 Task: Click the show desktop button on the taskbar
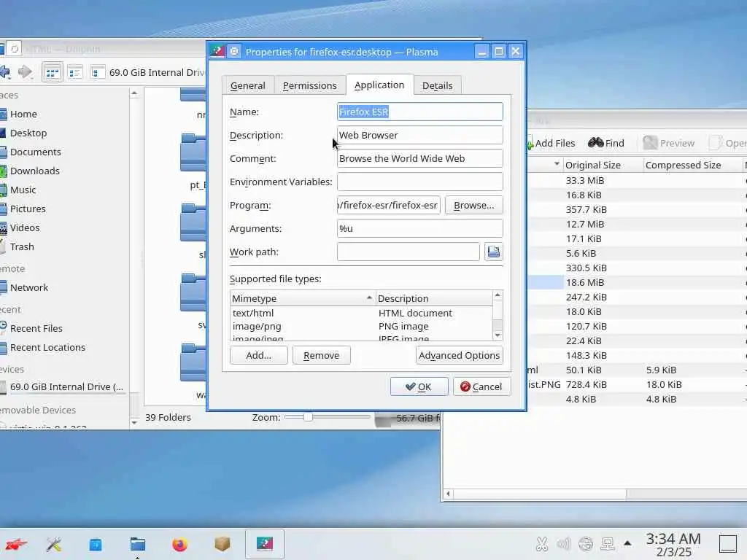coord(728,544)
